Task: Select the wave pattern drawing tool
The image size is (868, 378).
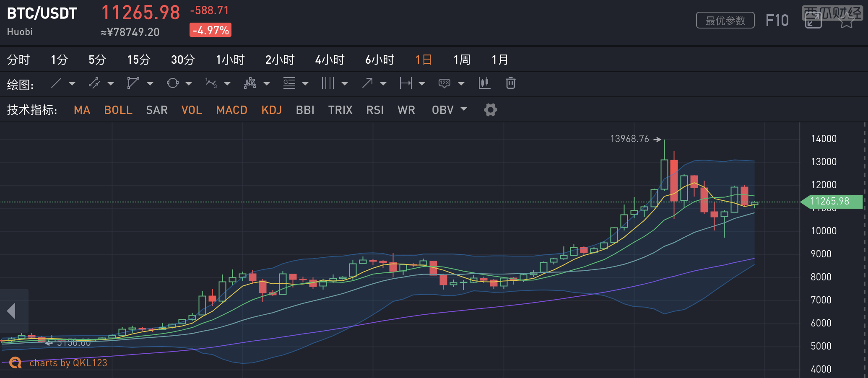Action: tap(211, 83)
